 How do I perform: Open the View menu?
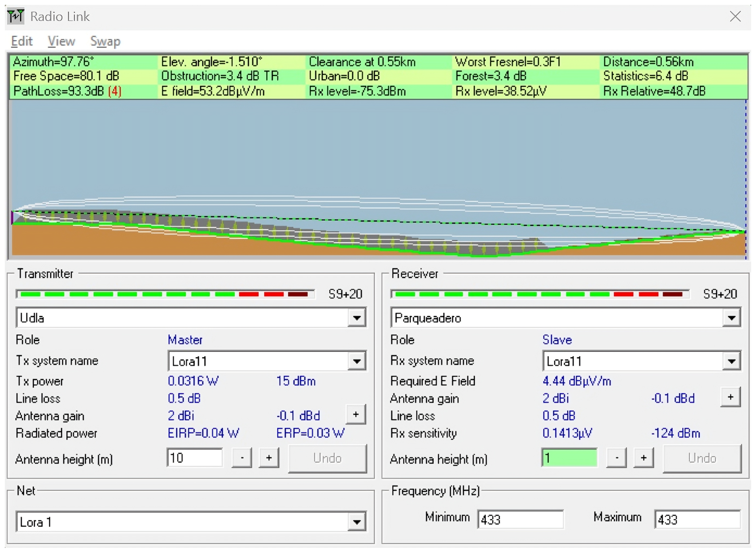[61, 41]
